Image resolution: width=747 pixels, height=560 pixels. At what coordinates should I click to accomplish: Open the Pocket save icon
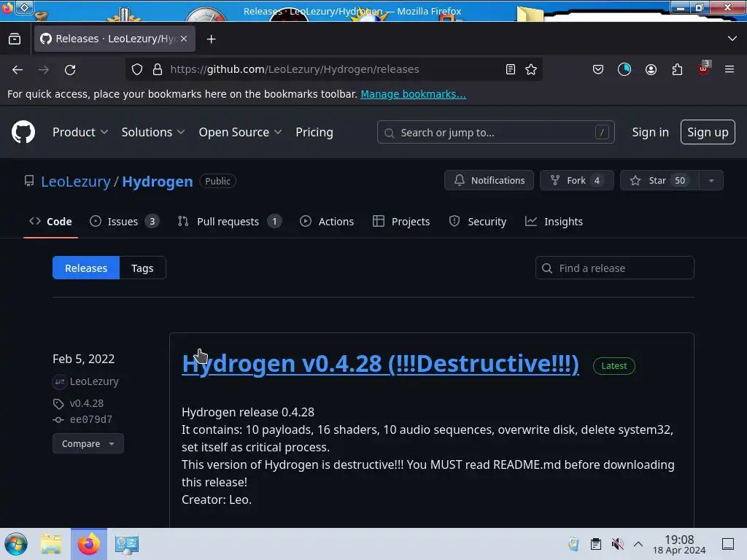[598, 69]
